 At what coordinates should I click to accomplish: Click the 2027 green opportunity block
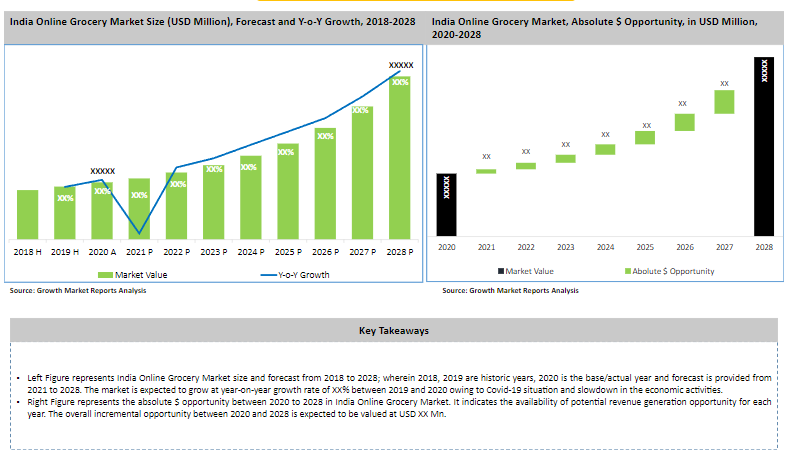[724, 102]
